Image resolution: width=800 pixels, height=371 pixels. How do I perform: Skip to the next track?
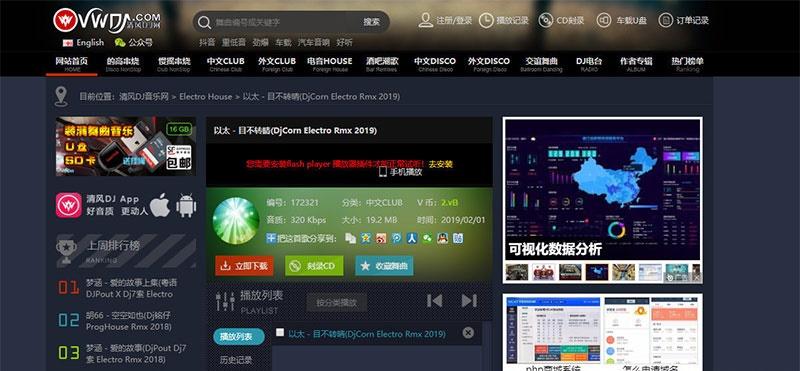[469, 301]
